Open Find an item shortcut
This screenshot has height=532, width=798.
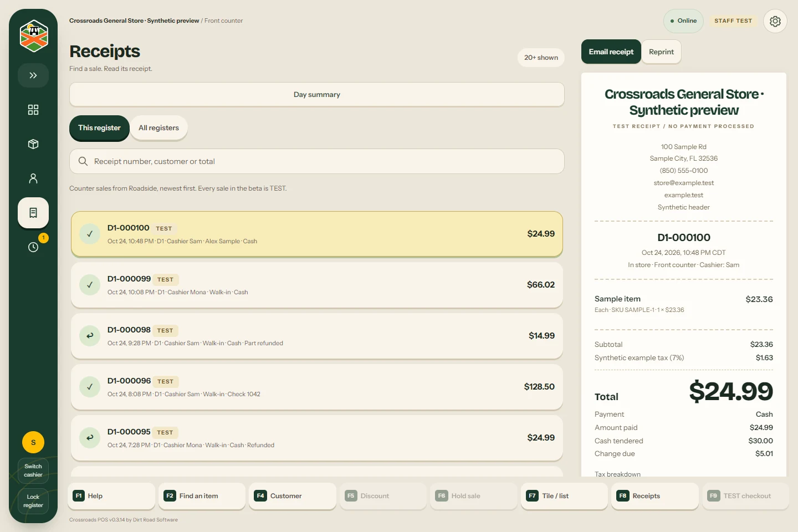click(x=202, y=496)
